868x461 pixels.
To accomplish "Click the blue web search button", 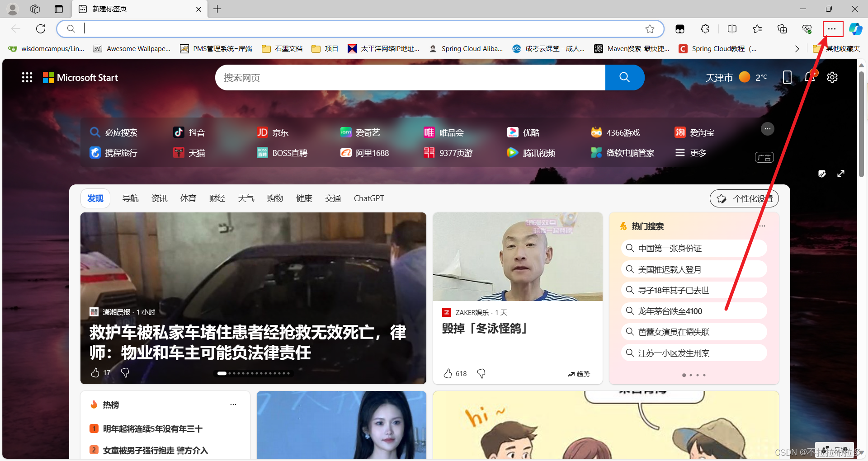I will tap(625, 77).
